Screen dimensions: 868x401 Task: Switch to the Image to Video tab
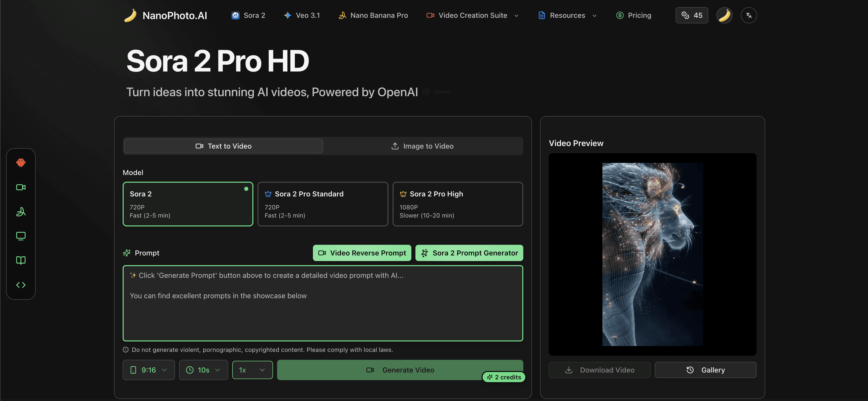tap(423, 146)
